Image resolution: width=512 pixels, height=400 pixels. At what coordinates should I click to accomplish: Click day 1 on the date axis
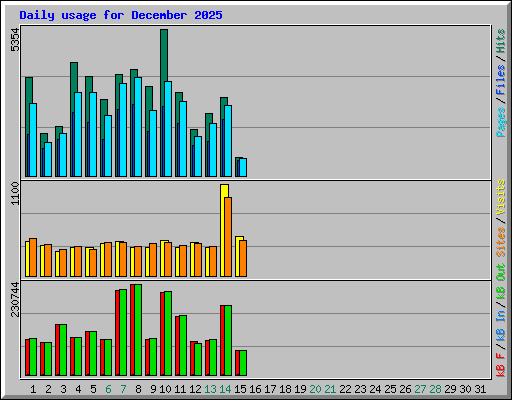pos(33,389)
